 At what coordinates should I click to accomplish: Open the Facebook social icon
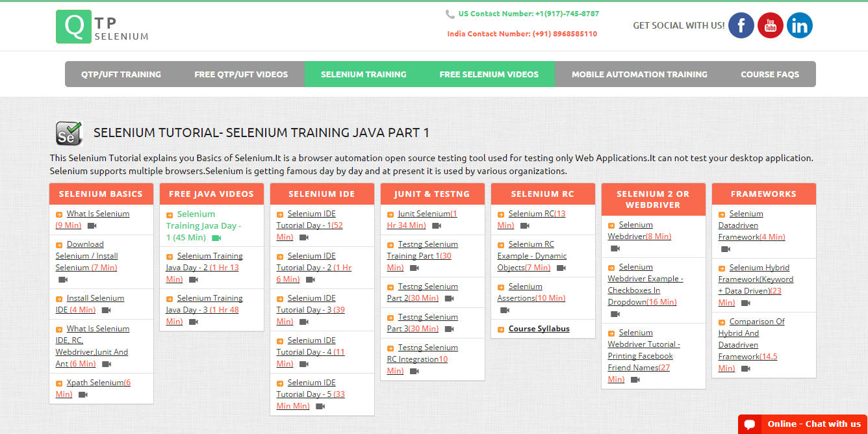point(741,25)
